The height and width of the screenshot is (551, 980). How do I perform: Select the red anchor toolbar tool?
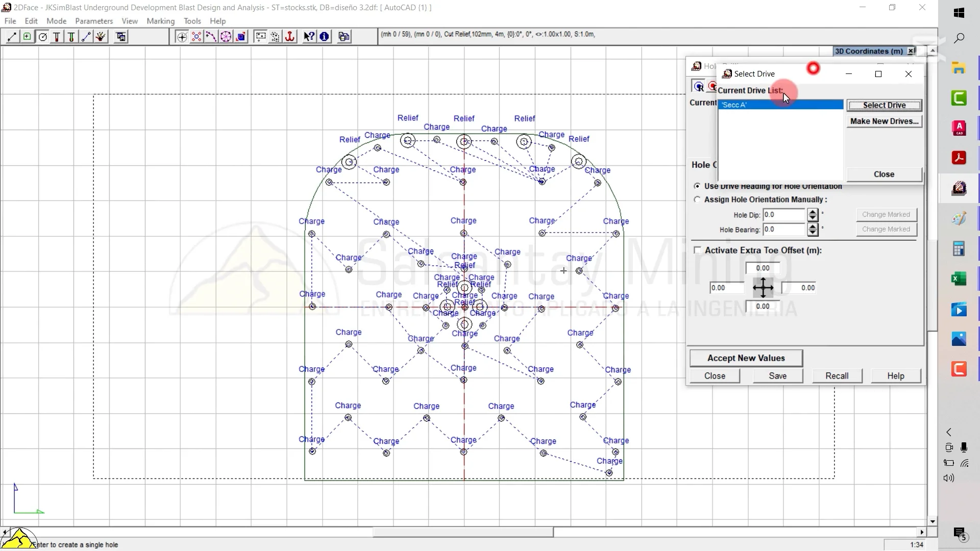(290, 36)
